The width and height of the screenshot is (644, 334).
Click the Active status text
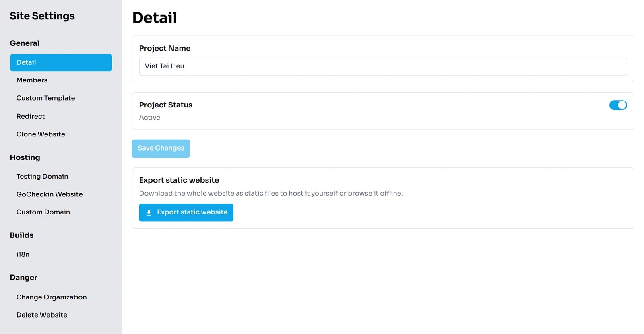[x=150, y=118]
